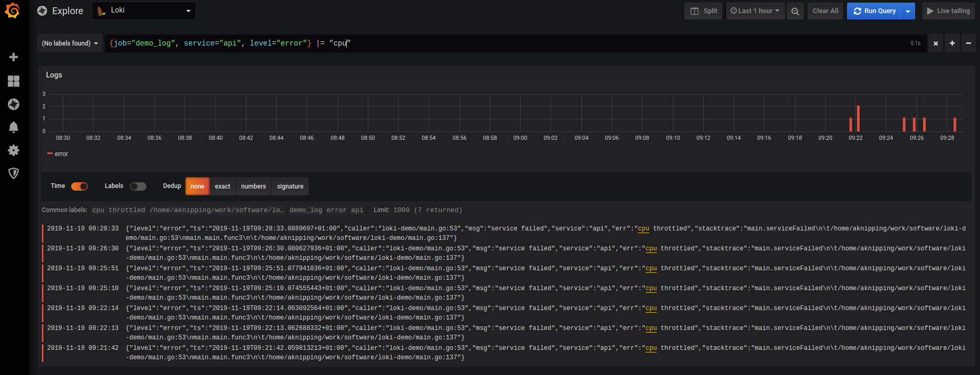Image resolution: width=980 pixels, height=375 pixels.
Task: Click the Clear All button
Action: [825, 11]
